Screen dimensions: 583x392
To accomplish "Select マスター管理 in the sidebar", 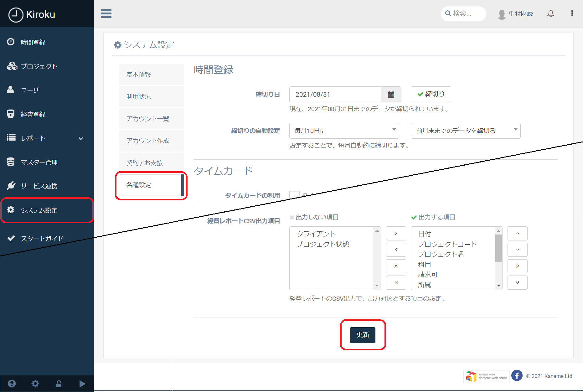I will click(39, 162).
